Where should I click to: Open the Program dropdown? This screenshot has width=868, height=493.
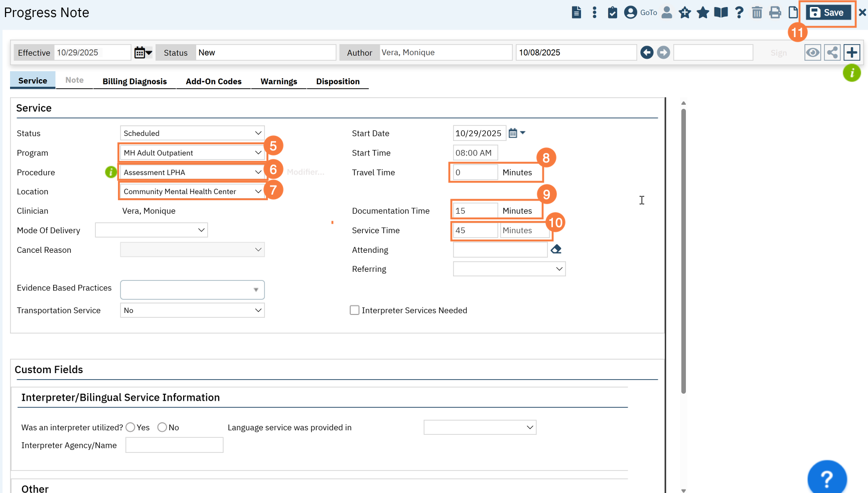pos(192,153)
